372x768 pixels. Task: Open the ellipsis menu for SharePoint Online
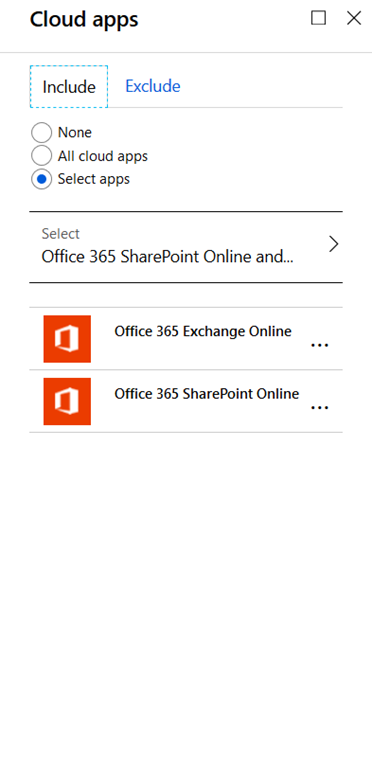320,408
